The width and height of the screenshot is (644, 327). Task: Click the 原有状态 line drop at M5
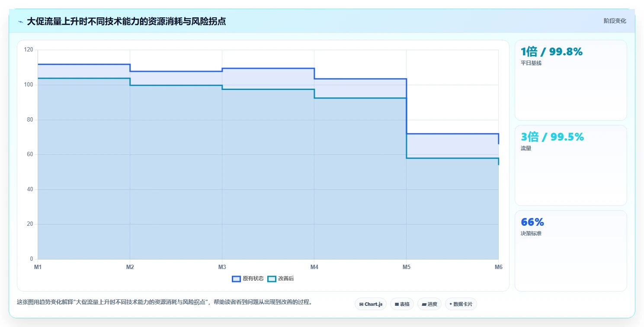407,106
